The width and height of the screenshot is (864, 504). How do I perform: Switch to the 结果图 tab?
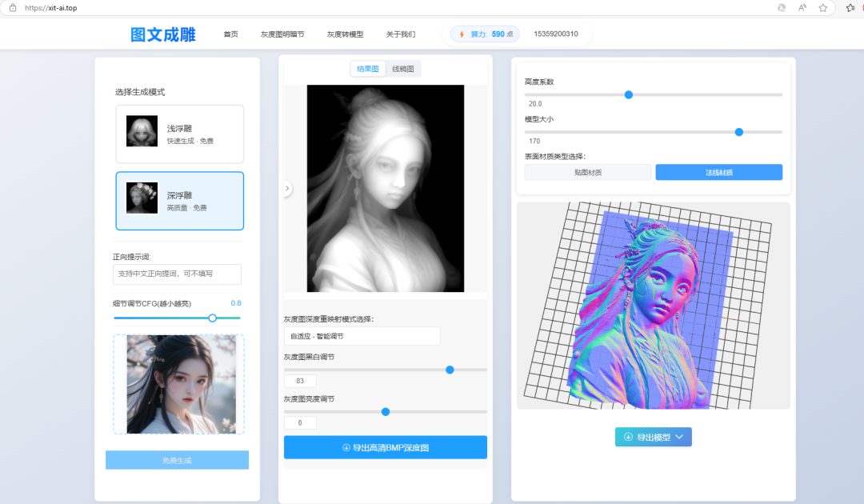(367, 69)
